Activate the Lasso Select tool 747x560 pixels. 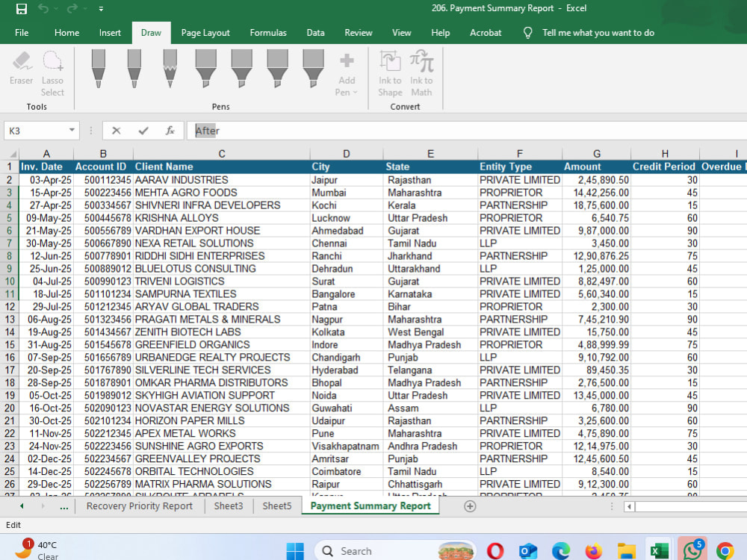pos(52,73)
